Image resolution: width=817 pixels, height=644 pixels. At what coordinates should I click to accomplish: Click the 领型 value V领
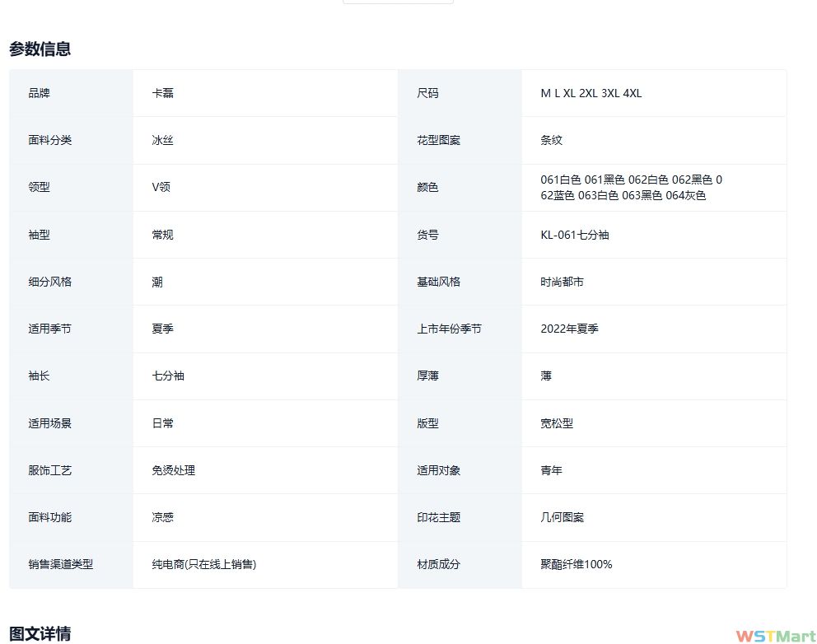click(x=161, y=187)
